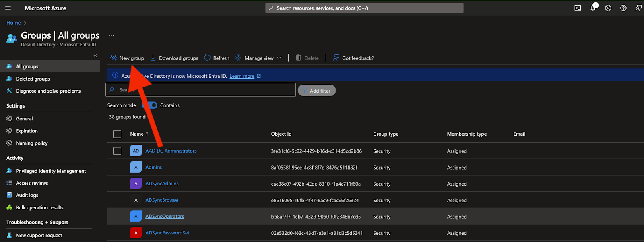644x242 pixels.
Task: Click the '38 groups found' count text
Action: [x=127, y=117]
